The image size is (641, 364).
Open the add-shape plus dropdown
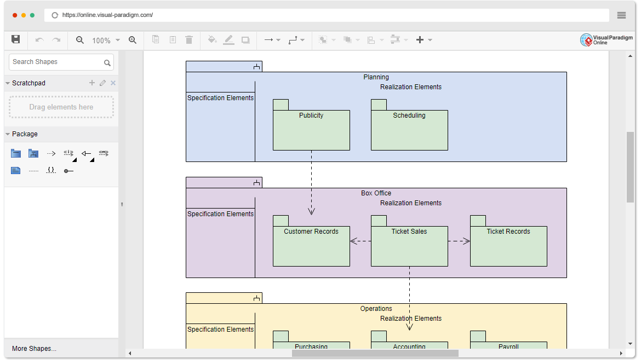pos(430,39)
